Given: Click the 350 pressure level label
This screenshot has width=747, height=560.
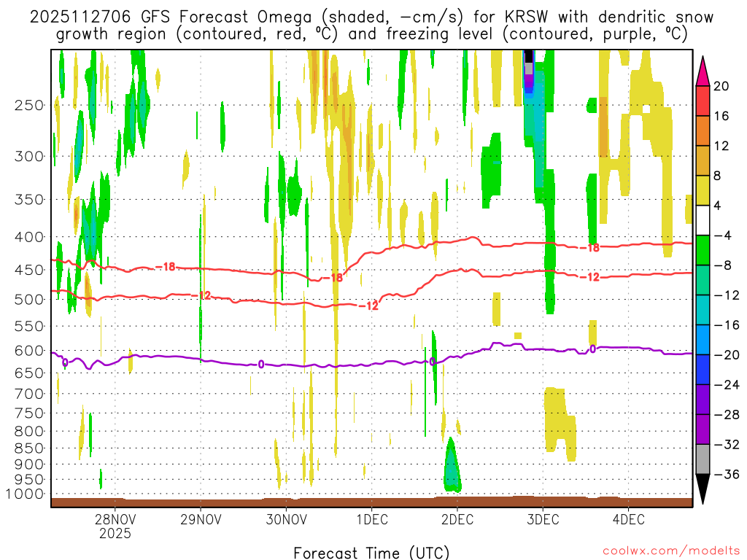Looking at the screenshot, I should (x=29, y=200).
